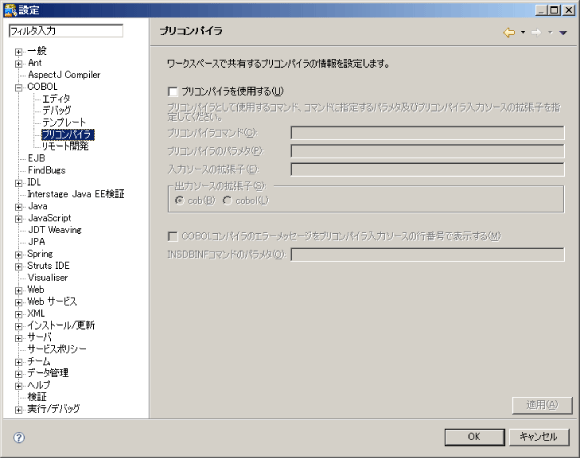580x458 pixels.
Task: Expand the Struts IDE tree node
Action: coord(18,266)
